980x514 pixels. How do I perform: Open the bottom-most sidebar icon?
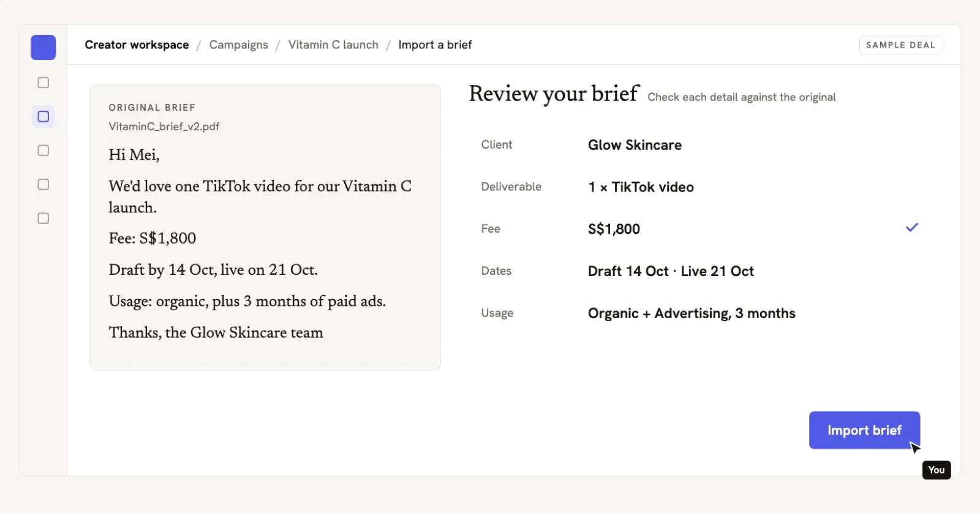(43, 218)
